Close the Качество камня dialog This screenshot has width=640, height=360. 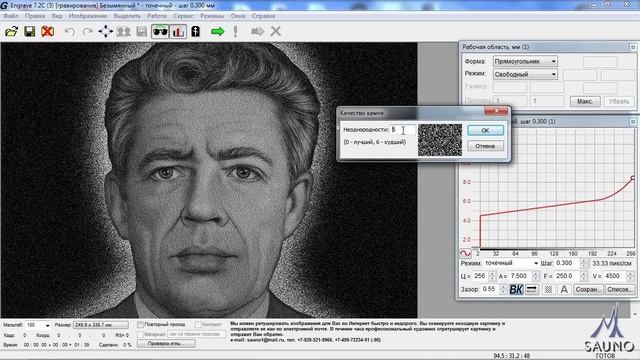496,111
